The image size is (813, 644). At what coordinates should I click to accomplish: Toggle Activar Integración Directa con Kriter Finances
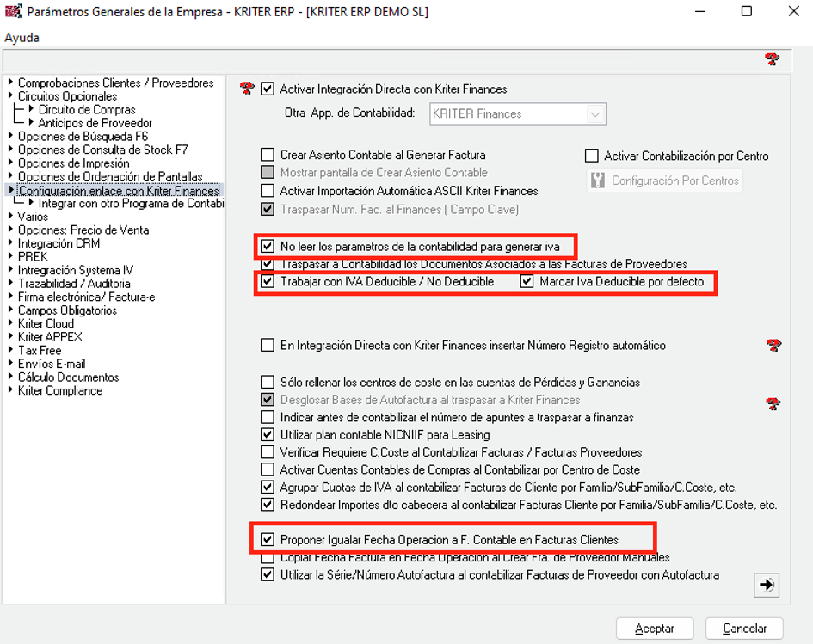coord(268,89)
